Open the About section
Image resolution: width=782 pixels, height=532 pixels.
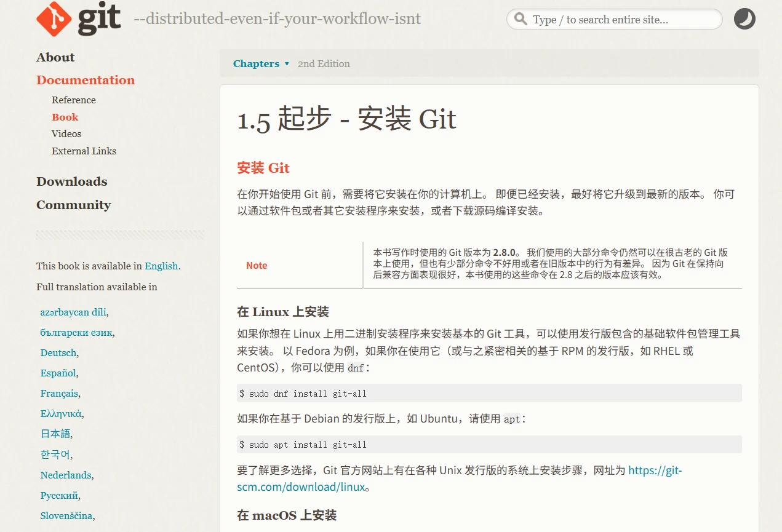click(x=55, y=57)
